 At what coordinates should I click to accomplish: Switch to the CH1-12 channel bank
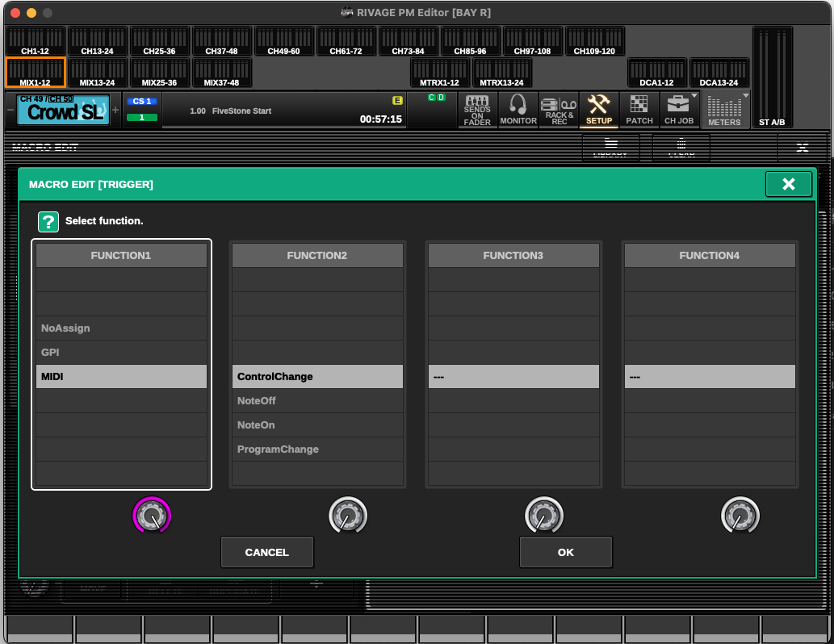point(36,42)
